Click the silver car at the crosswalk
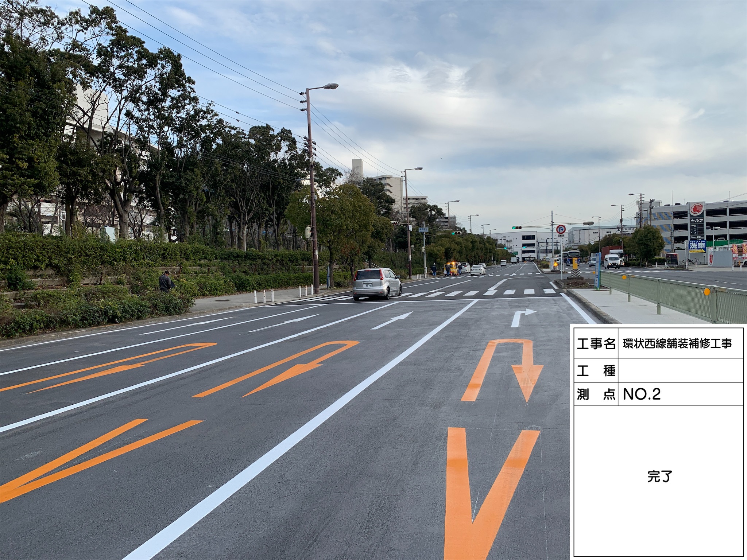Screen dimensions: 747x560 coord(377,284)
